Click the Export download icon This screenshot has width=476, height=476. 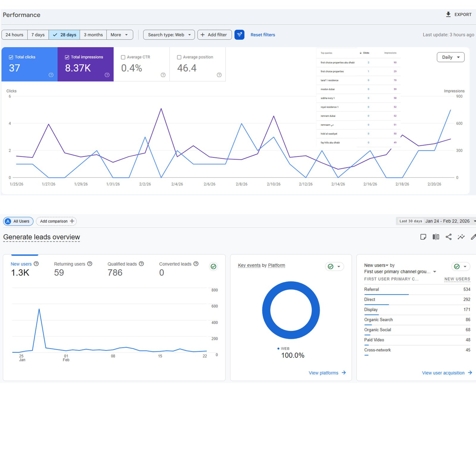point(448,14)
